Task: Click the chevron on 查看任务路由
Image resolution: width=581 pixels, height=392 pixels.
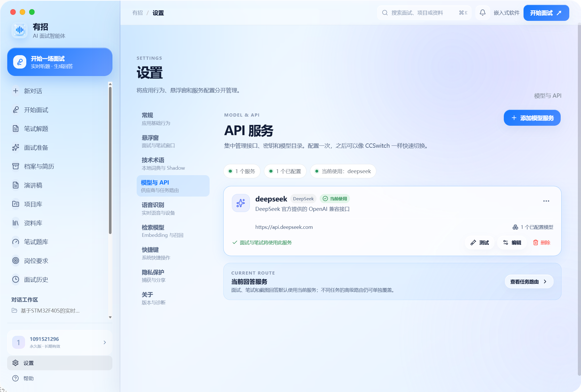Action: click(545, 282)
